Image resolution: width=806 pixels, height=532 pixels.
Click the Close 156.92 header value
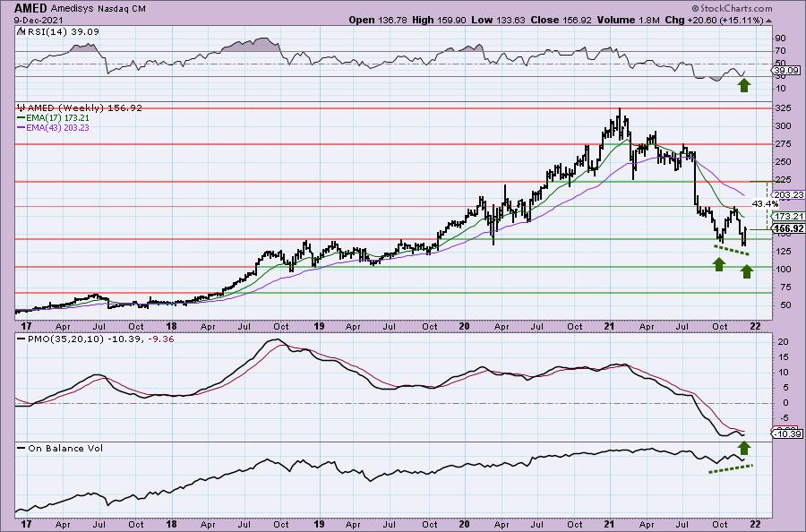[561, 20]
